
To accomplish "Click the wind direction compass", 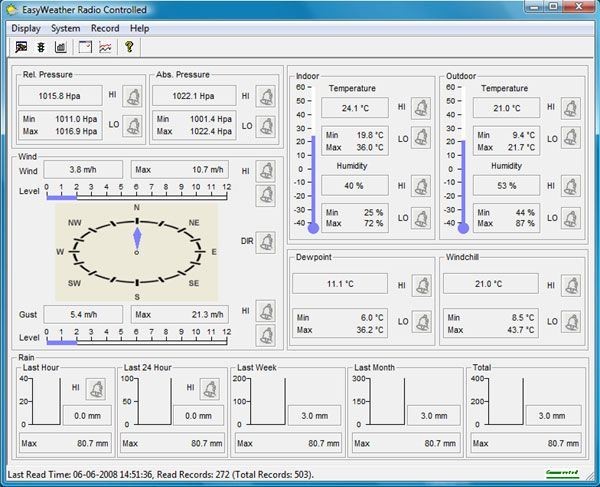I will pos(137,252).
